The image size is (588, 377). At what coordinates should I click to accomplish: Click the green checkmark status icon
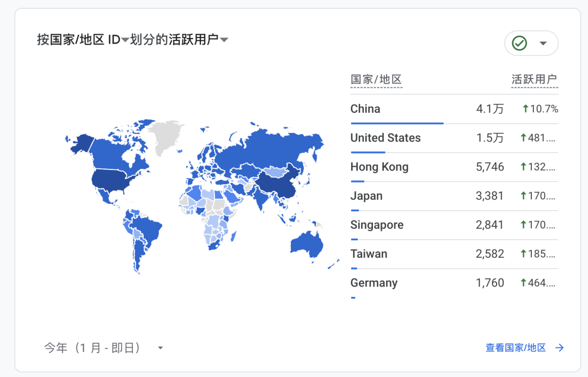point(519,43)
